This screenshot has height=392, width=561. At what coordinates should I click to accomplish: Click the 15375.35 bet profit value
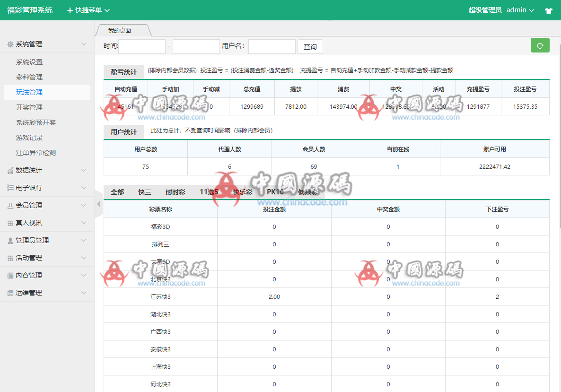(x=525, y=106)
